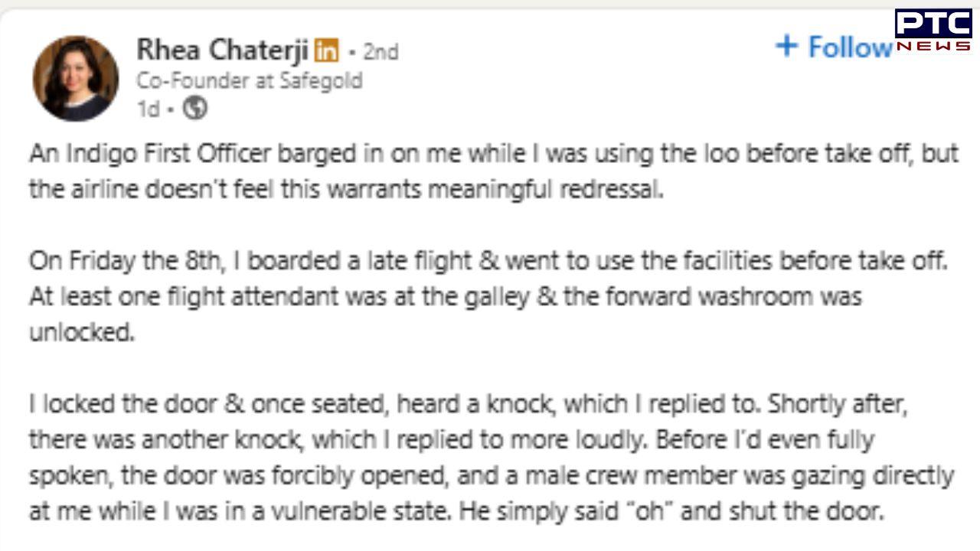Click the line starting 'At least one flight attendant'

[x=446, y=296]
